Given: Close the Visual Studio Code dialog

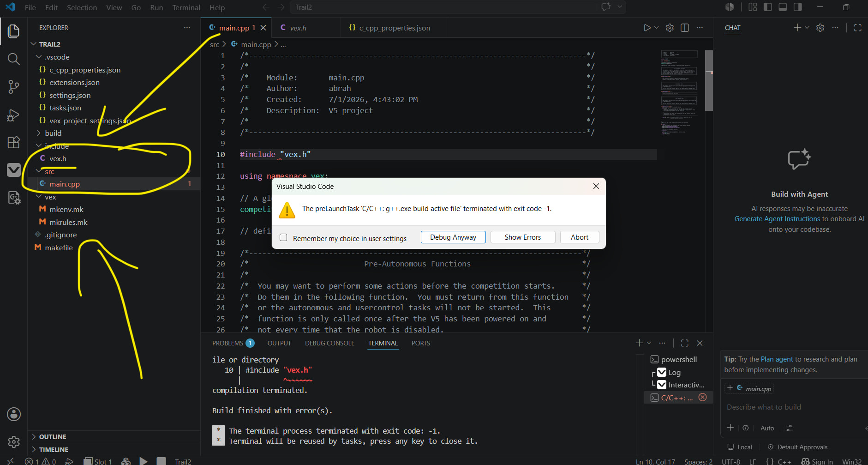Looking at the screenshot, I should [596, 186].
